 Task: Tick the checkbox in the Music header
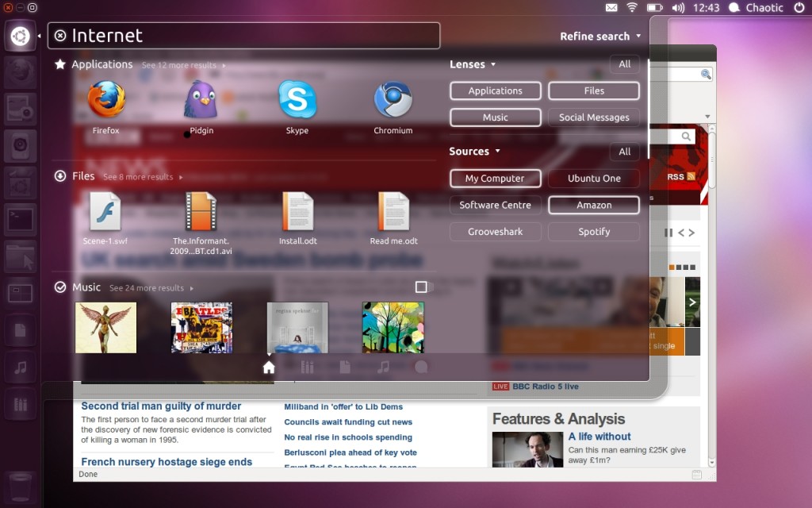coord(421,287)
